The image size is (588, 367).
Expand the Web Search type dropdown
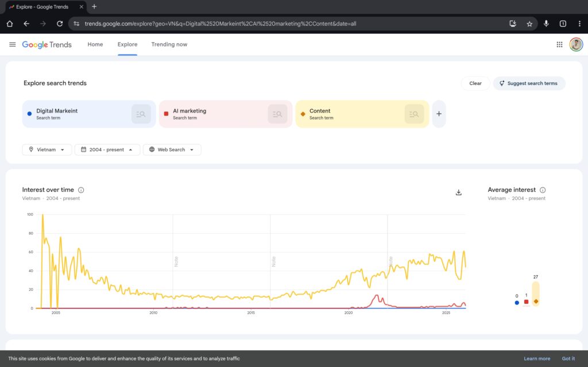pos(172,150)
